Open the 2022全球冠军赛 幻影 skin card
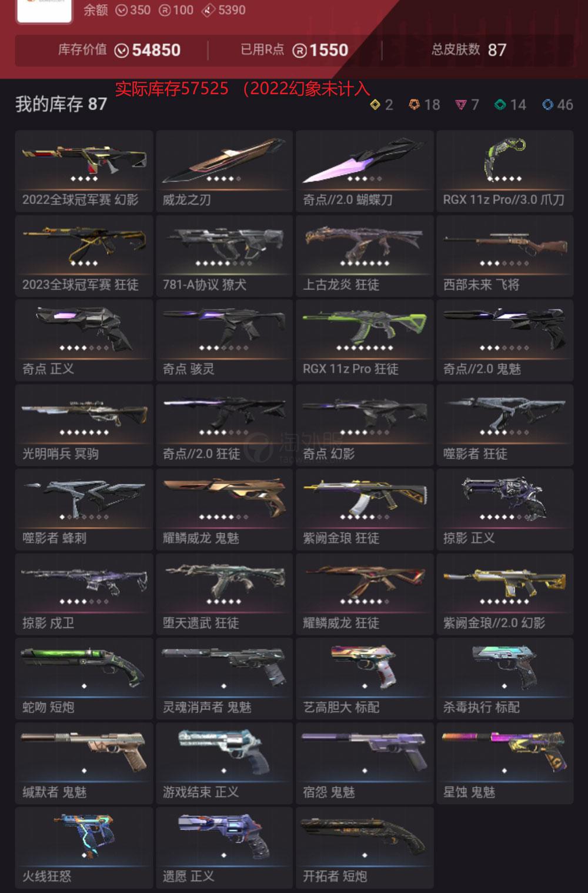Image resolution: width=588 pixels, height=893 pixels. [84, 171]
